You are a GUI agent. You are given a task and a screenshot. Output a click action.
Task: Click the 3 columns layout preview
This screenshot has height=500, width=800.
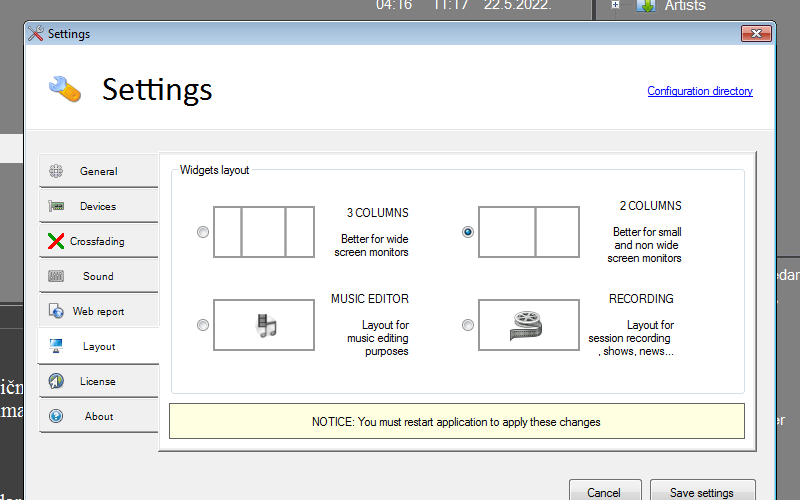point(264,232)
